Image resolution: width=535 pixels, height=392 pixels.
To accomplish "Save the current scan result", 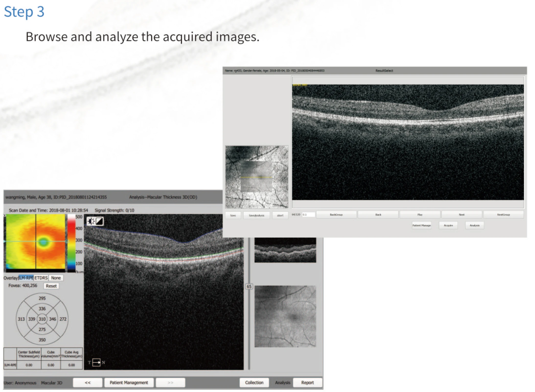I will tap(233, 215).
